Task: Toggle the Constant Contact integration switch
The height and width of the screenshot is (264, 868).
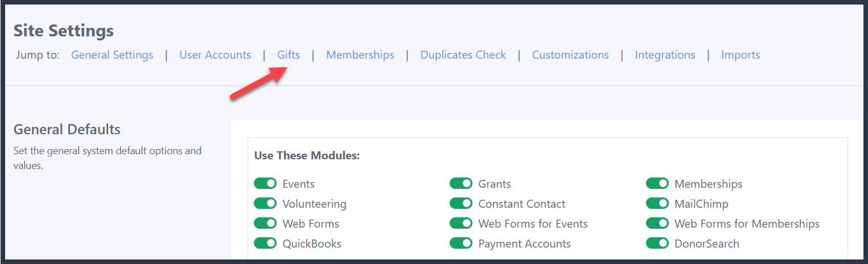Action: [461, 204]
